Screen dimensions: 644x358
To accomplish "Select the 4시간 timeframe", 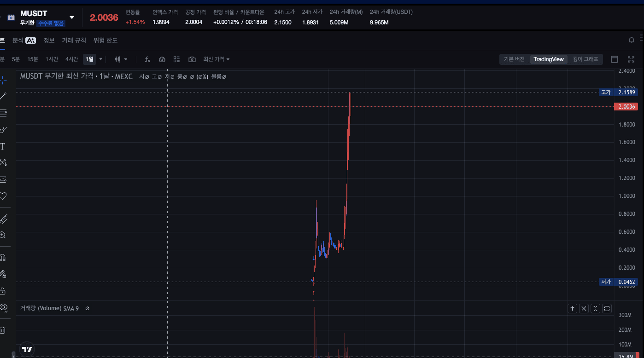I will tap(72, 59).
